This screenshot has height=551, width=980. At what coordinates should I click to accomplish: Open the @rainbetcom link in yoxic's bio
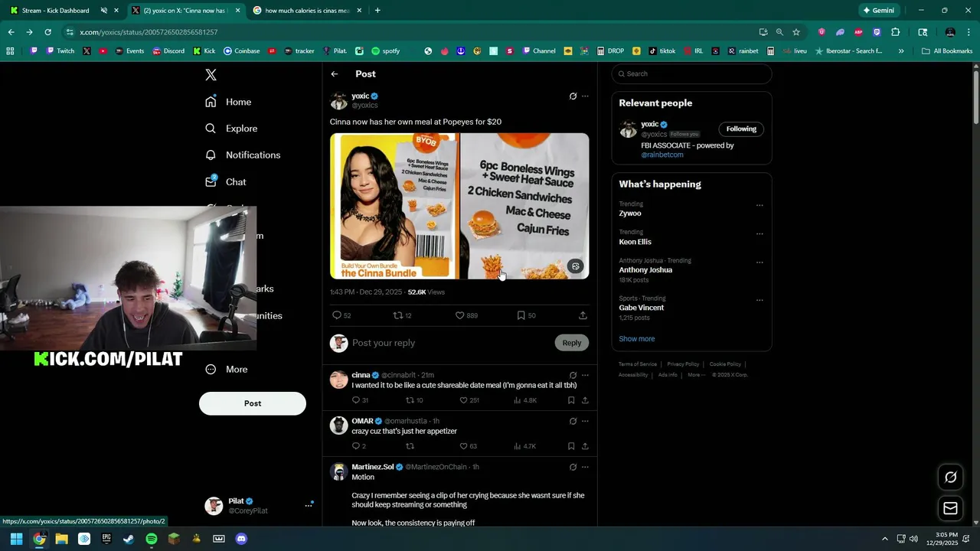click(x=662, y=155)
